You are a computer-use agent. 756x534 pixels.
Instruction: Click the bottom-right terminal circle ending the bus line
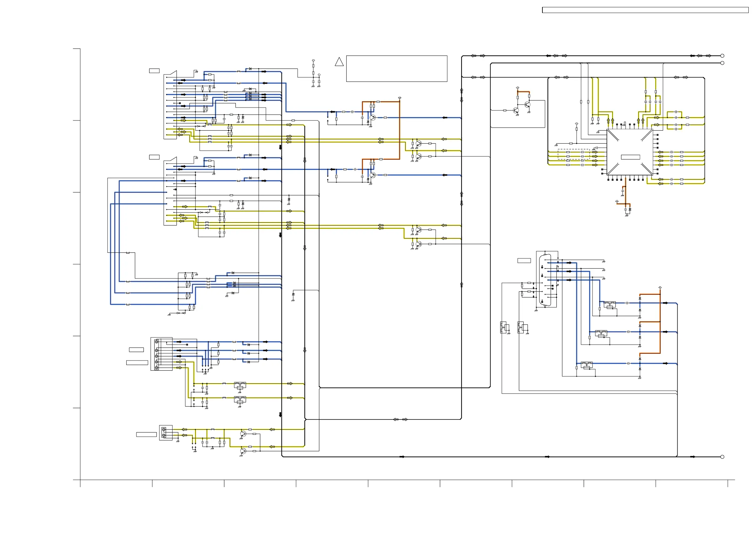722,457
